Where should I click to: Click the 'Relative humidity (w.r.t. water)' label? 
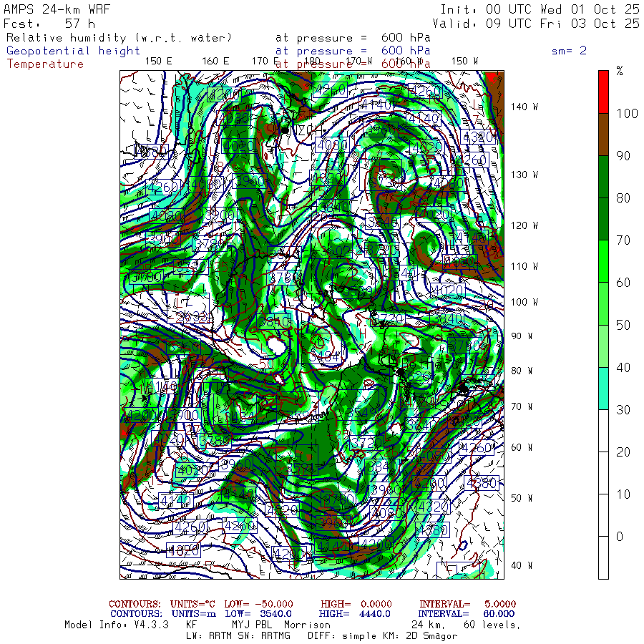119,38
